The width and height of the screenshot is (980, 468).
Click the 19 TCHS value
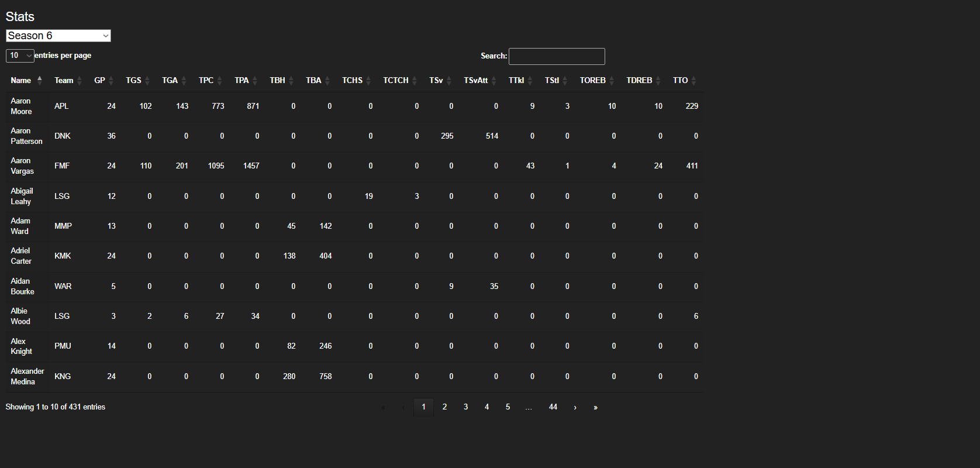(369, 196)
